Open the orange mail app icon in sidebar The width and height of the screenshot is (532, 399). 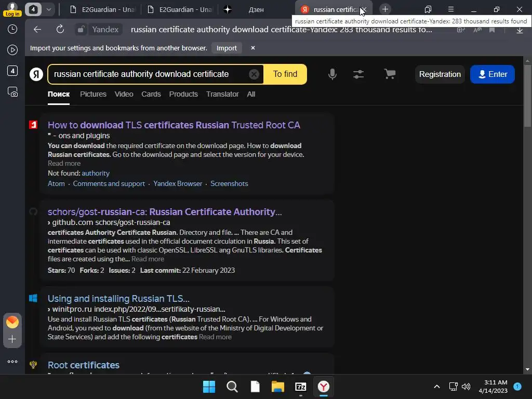[12, 322]
